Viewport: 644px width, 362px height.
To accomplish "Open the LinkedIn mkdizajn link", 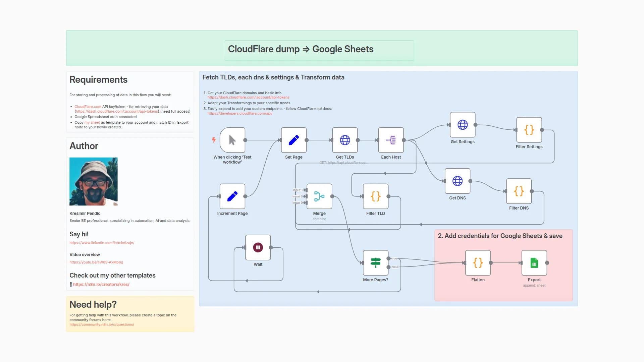I will (102, 243).
